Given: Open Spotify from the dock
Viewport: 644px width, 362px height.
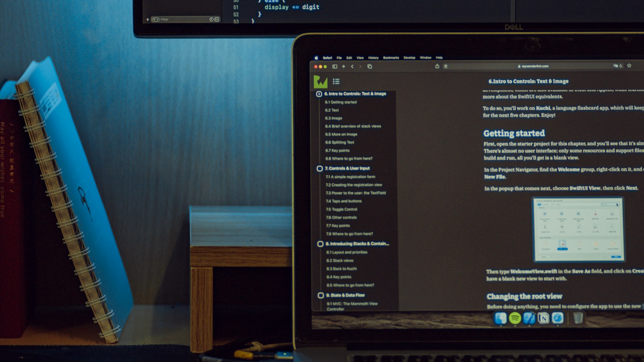Looking at the screenshot, I should click(x=515, y=318).
